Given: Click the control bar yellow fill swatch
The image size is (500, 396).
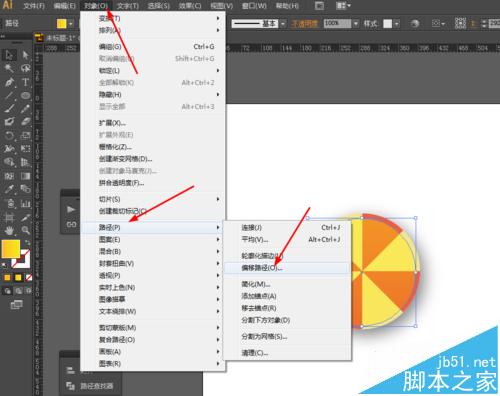Looking at the screenshot, I should click(62, 24).
